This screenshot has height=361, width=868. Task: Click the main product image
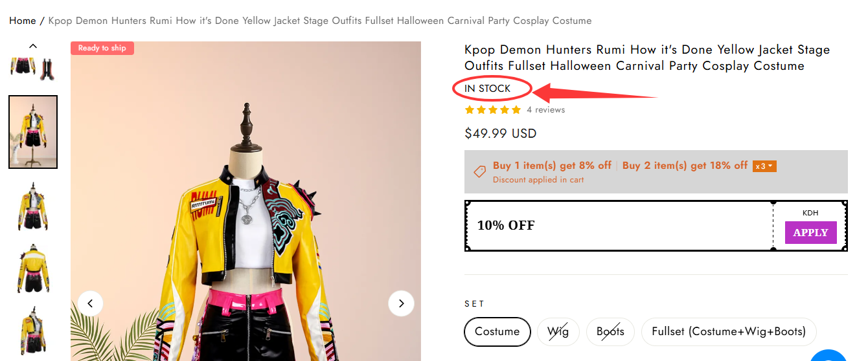point(246,213)
